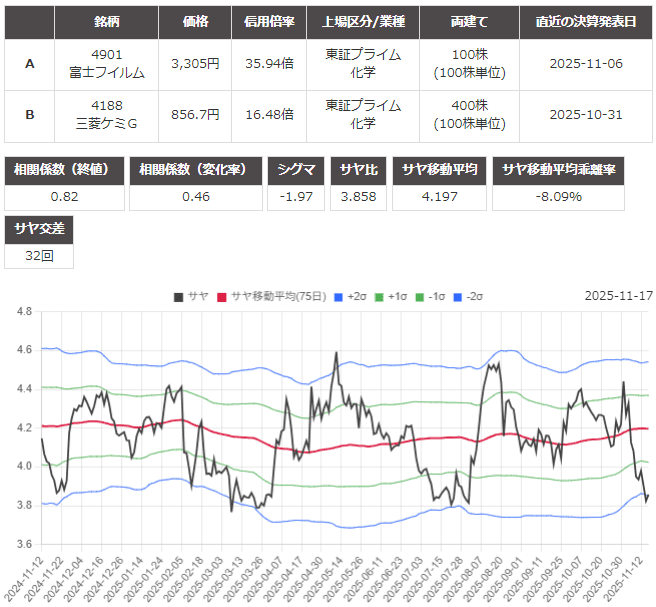Image resolution: width=656 pixels, height=607 pixels.
Task: Toggle the -1σ legend entry
Action: pyautogui.click(x=430, y=296)
